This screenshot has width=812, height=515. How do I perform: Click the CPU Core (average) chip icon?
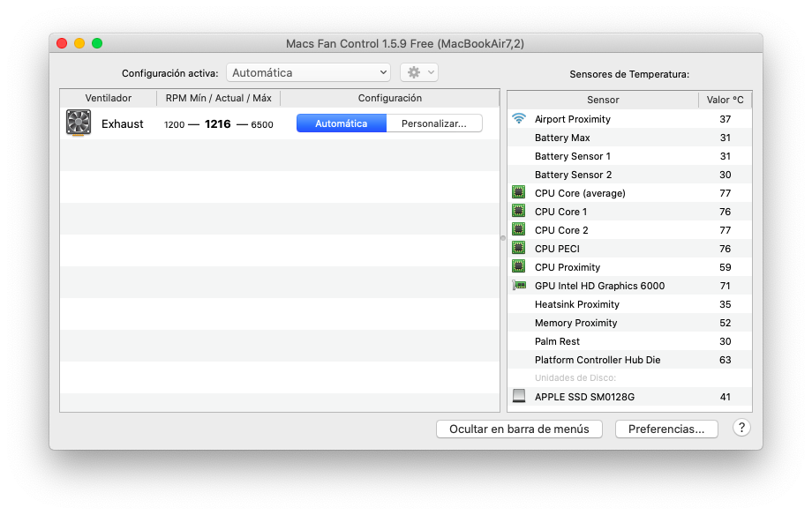tap(519, 193)
